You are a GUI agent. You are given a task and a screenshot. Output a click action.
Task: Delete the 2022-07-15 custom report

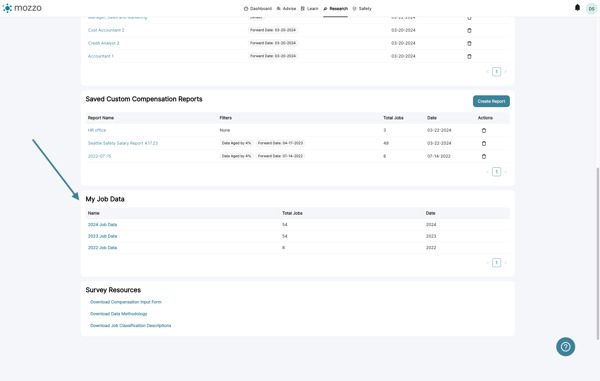(x=484, y=156)
